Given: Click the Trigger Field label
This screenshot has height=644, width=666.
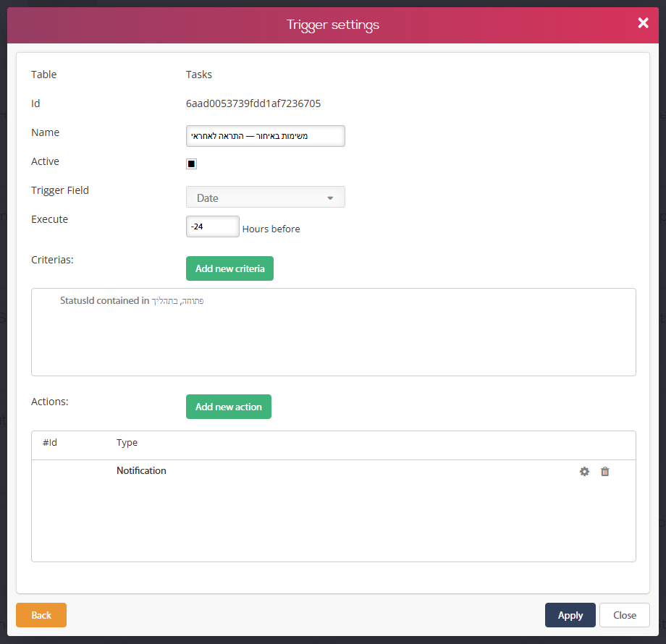Looking at the screenshot, I should point(60,190).
